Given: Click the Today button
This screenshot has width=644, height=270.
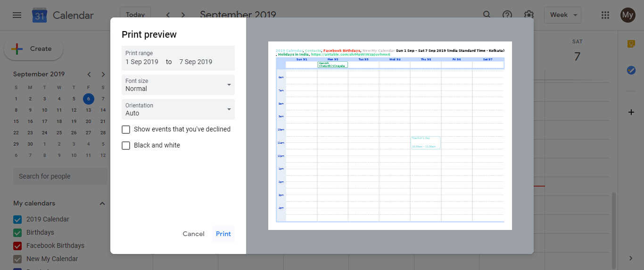Looking at the screenshot, I should pos(135,15).
